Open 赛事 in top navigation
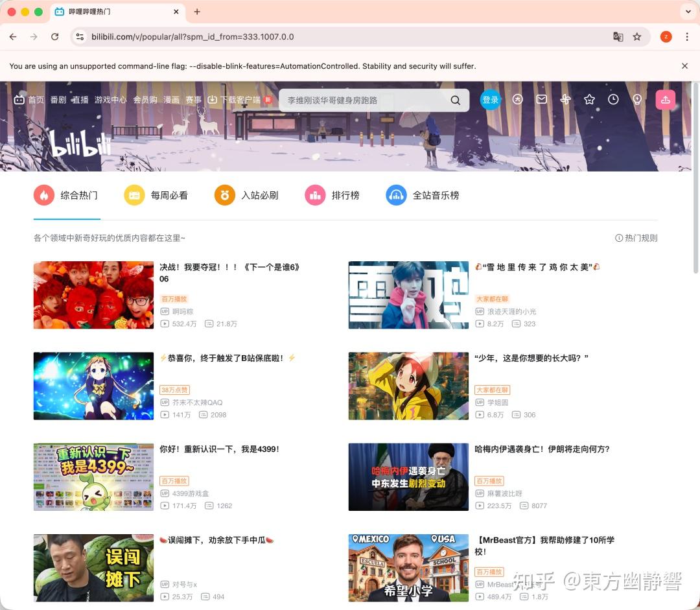The height and width of the screenshot is (610, 700). (x=194, y=100)
